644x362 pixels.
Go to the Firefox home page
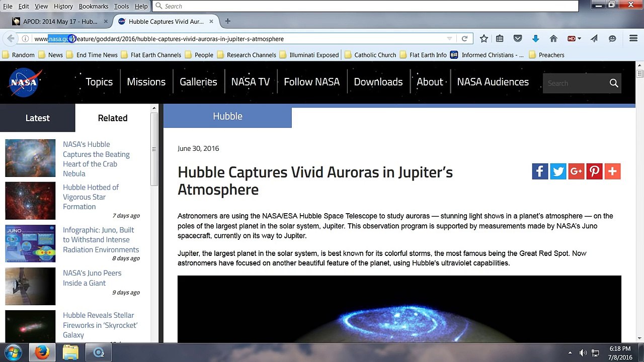coord(553,39)
